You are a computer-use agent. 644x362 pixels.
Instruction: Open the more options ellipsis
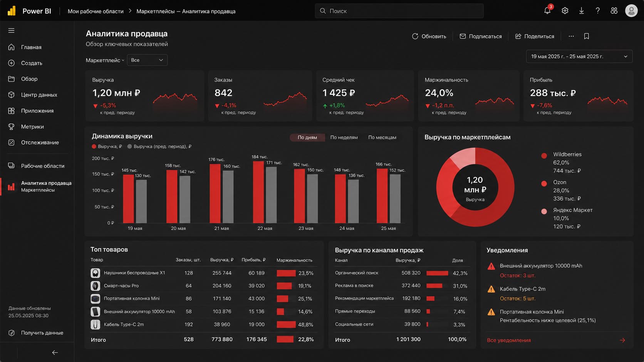(571, 36)
